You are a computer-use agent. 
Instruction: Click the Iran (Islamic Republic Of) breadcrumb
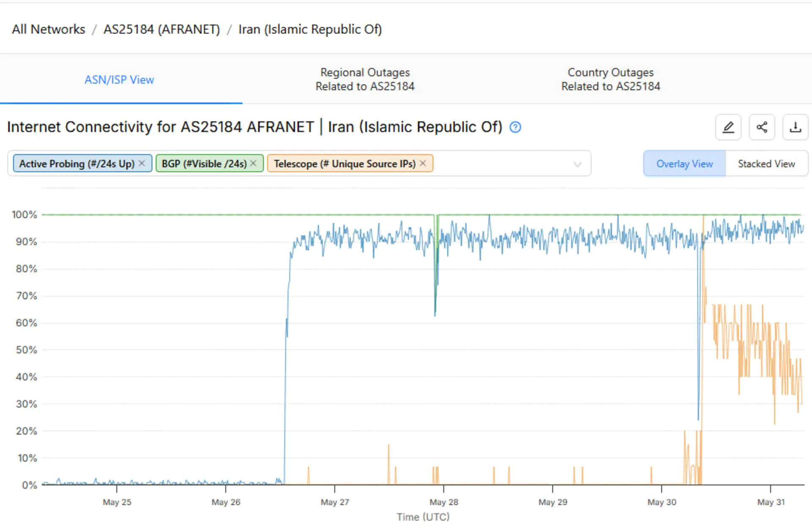310,29
